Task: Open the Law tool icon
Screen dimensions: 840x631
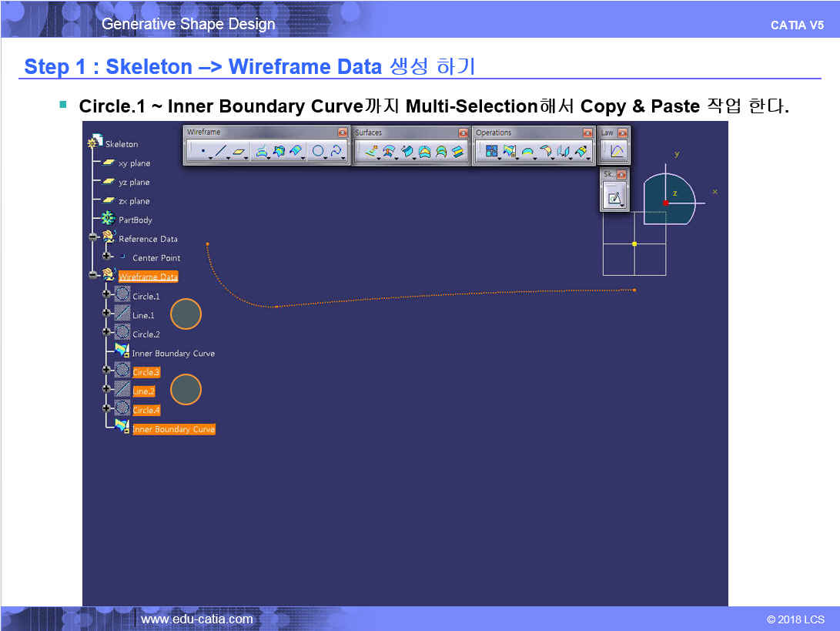Action: pos(616,153)
